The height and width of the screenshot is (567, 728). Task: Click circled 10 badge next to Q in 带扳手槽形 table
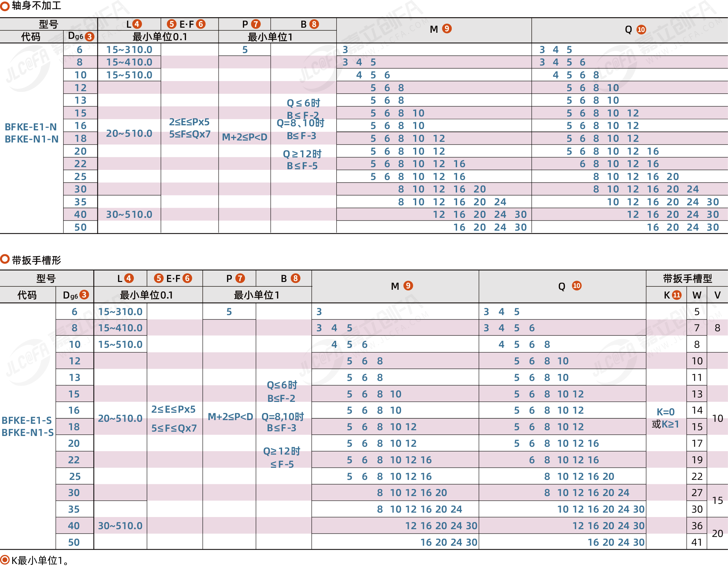577,286
